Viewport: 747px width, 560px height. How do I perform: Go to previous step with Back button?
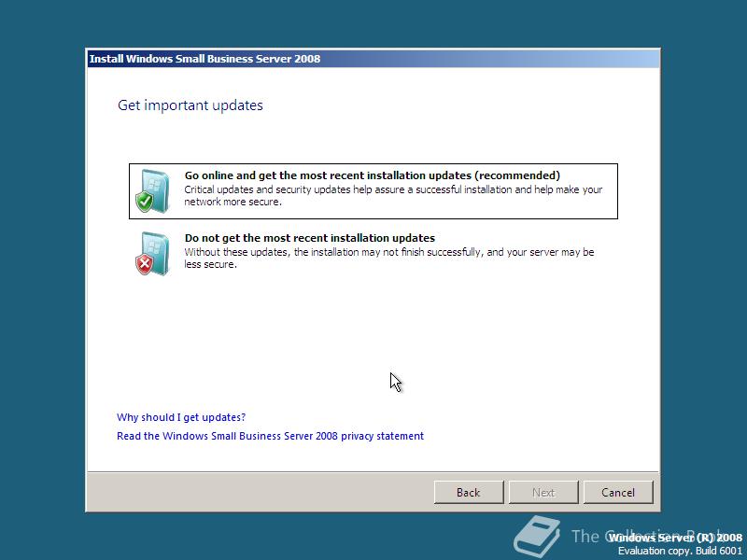pyautogui.click(x=469, y=493)
